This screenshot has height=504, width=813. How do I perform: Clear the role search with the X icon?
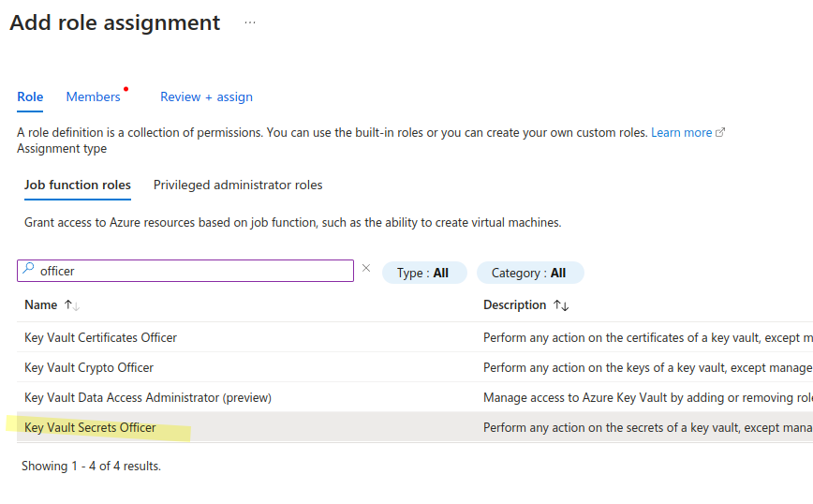pyautogui.click(x=366, y=268)
